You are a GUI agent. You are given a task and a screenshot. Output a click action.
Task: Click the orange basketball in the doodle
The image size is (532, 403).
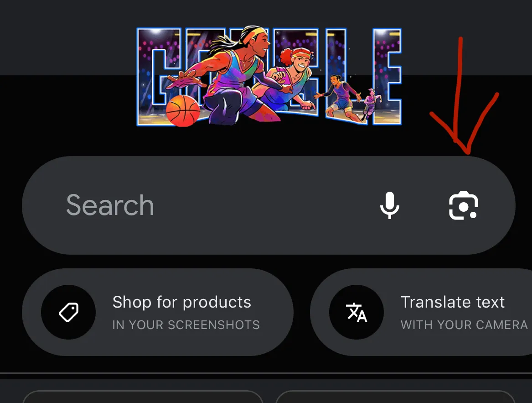[x=183, y=111]
